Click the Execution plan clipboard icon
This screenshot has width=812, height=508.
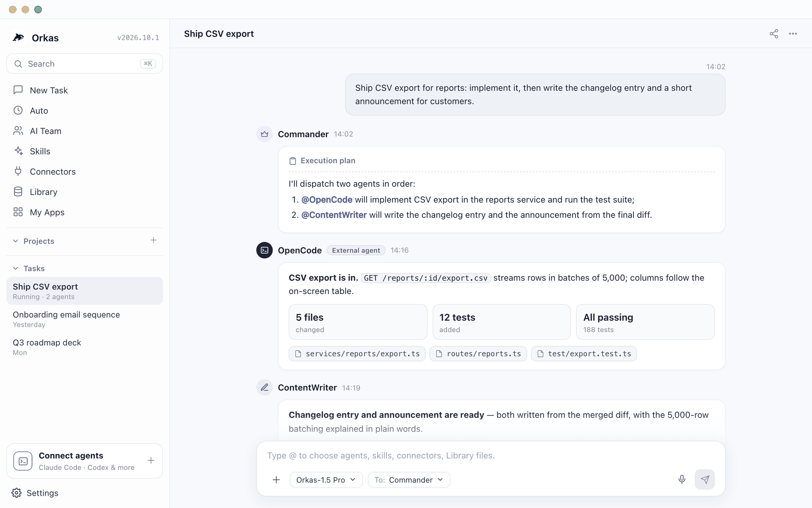click(x=293, y=161)
